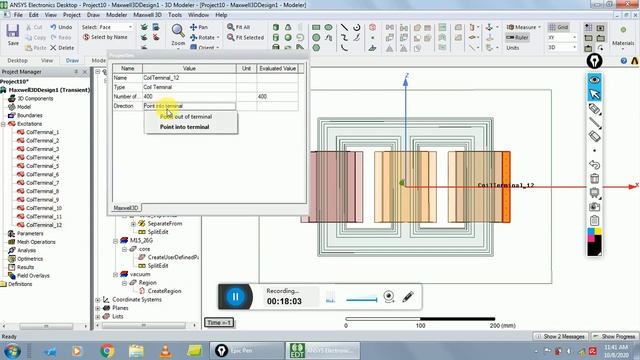640x360 pixels.
Task: Select Epic Pen cursor arrow tool
Action: (594, 95)
